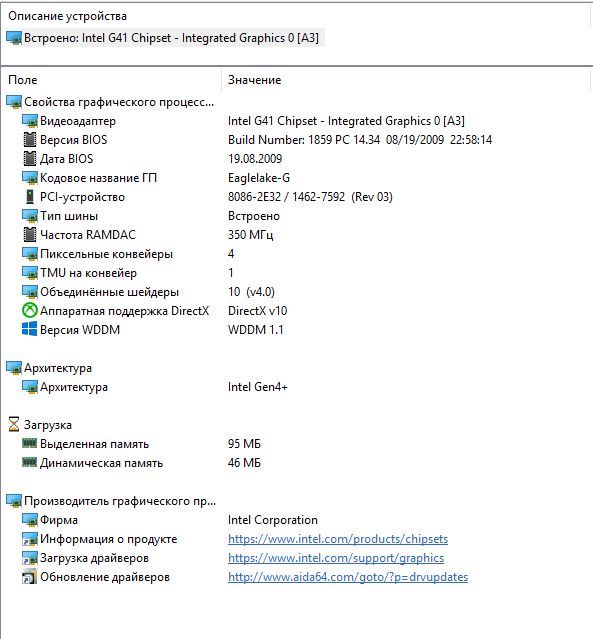The width and height of the screenshot is (593, 639).
Task: Select the value 'Intel Gen4+'
Action: click(258, 387)
